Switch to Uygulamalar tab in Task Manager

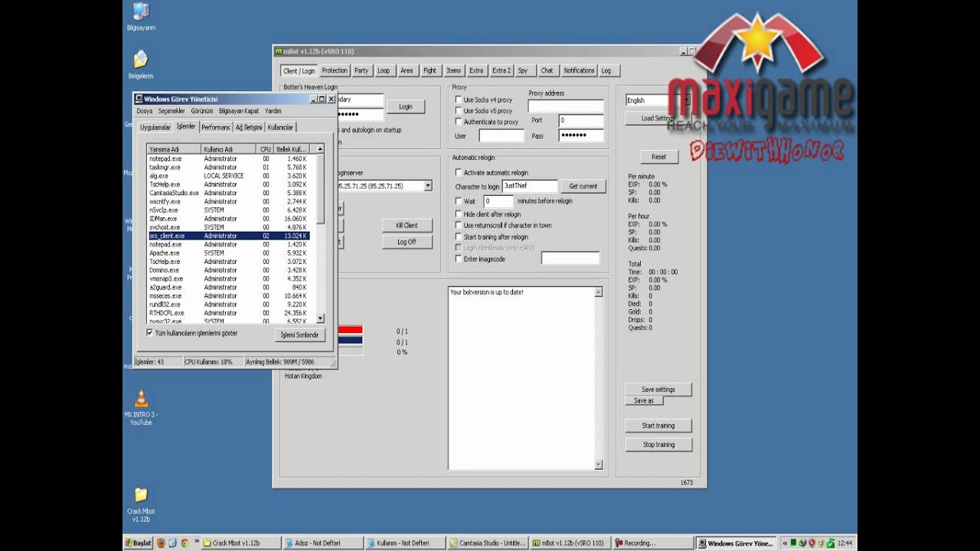[x=155, y=127]
